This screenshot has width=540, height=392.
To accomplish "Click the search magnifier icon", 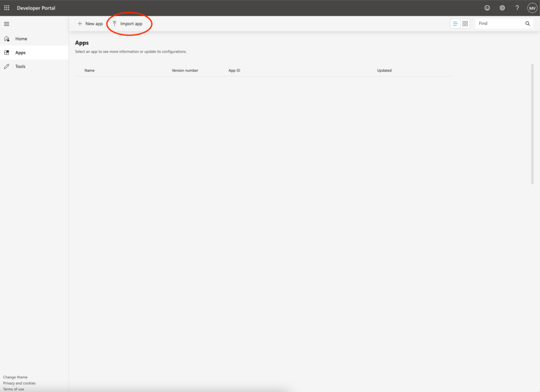I will tap(527, 23).
